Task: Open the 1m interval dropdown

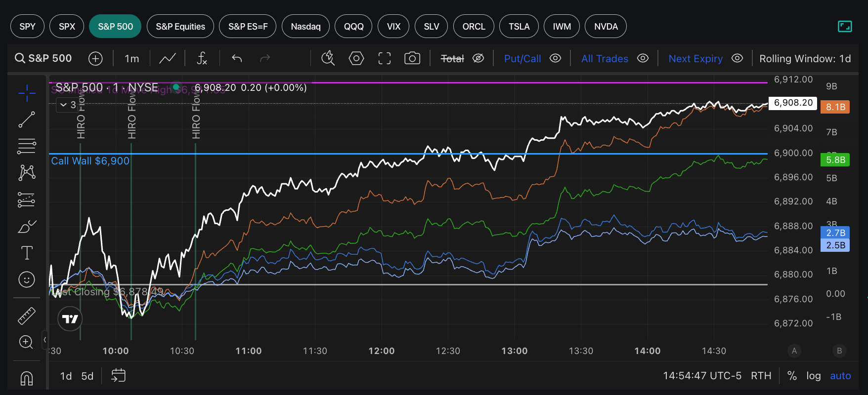Action: 131,59
